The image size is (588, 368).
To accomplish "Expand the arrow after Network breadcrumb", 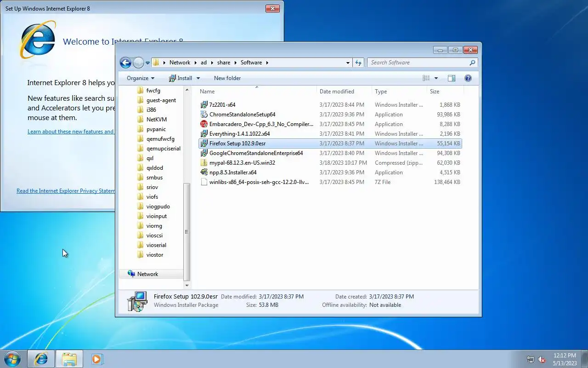I will 195,63.
